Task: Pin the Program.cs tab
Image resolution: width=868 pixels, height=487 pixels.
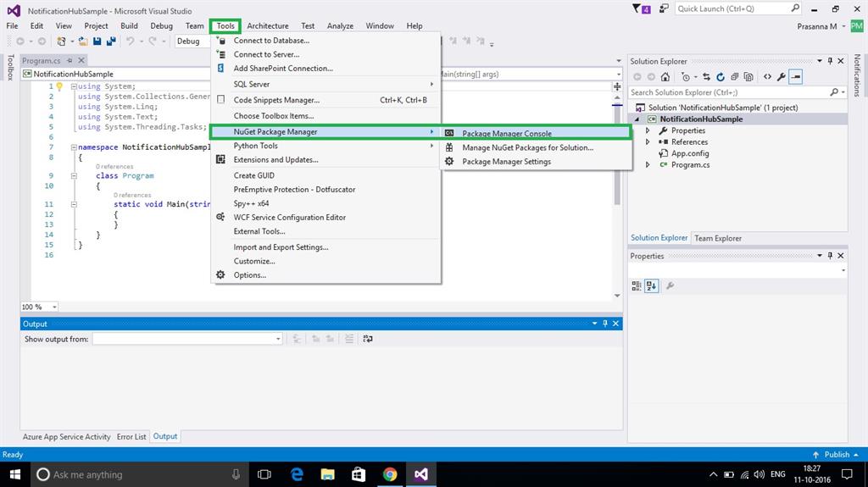Action: tap(70, 60)
